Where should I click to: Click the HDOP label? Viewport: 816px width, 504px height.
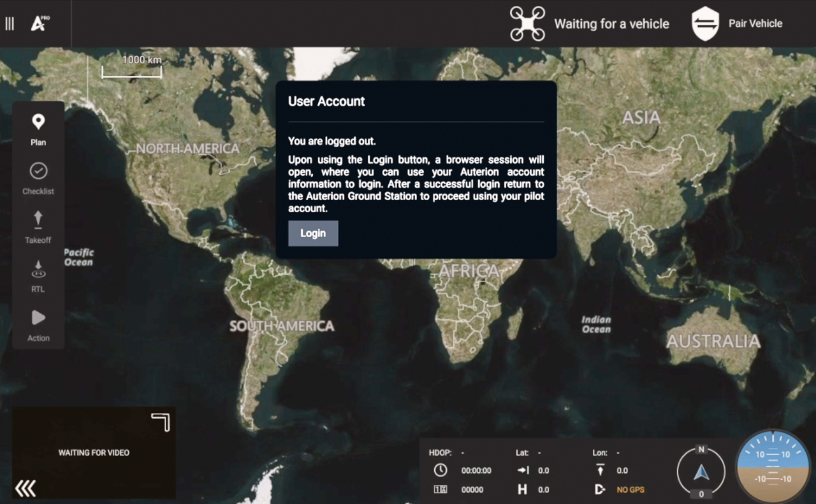click(440, 453)
